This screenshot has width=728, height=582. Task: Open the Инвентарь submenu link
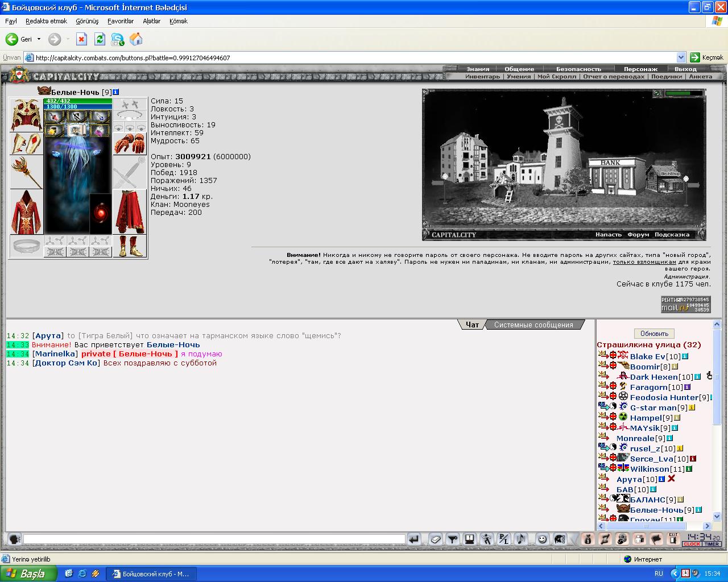[482, 76]
